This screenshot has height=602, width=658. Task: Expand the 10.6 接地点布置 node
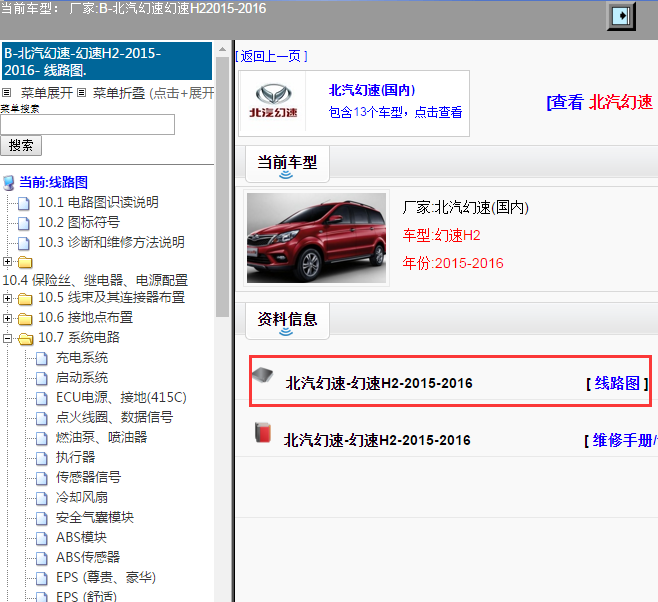pyautogui.click(x=7, y=318)
